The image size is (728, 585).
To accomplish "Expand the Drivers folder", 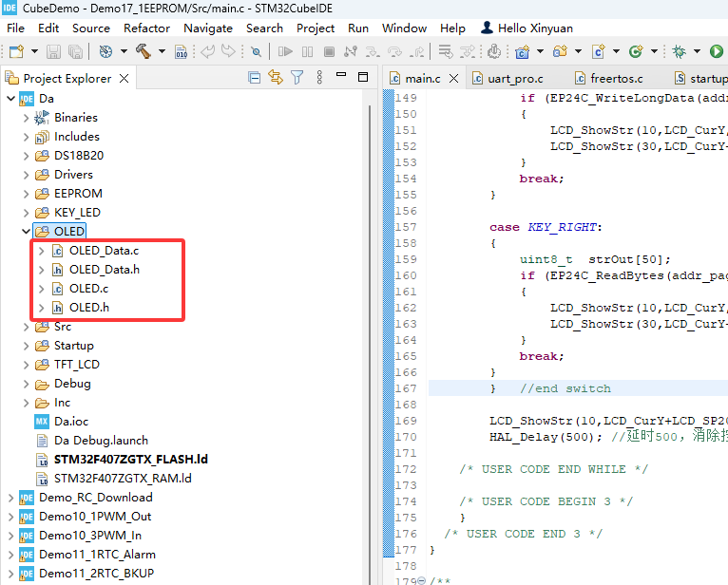I will click(x=26, y=175).
